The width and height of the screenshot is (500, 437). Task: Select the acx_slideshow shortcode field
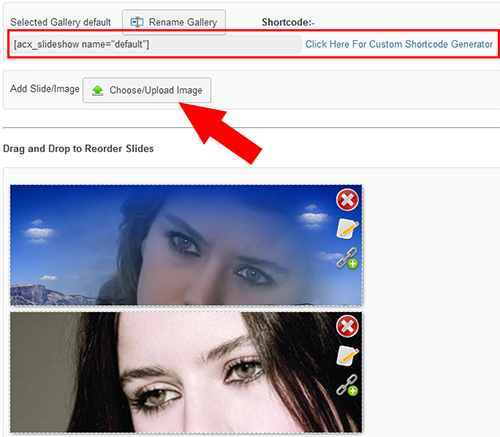(155, 44)
